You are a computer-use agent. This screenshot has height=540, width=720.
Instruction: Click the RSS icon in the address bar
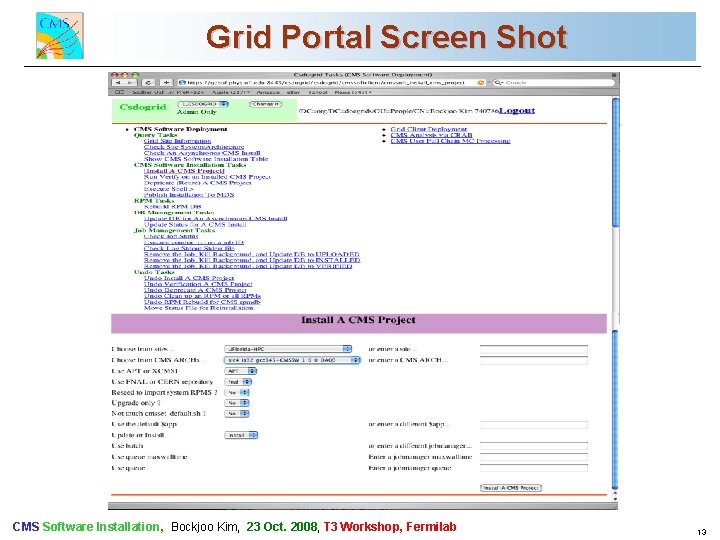[481, 83]
